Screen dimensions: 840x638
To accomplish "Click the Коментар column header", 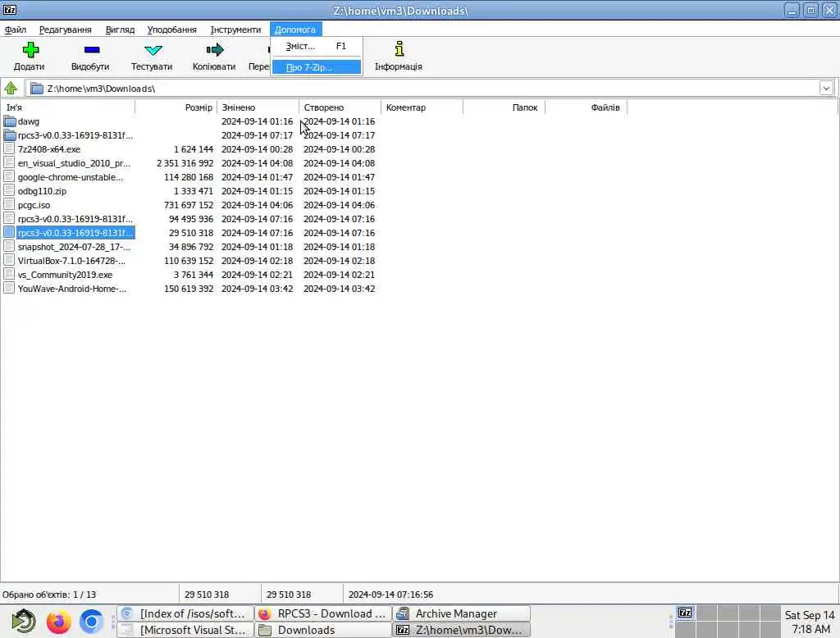I will click(422, 107).
